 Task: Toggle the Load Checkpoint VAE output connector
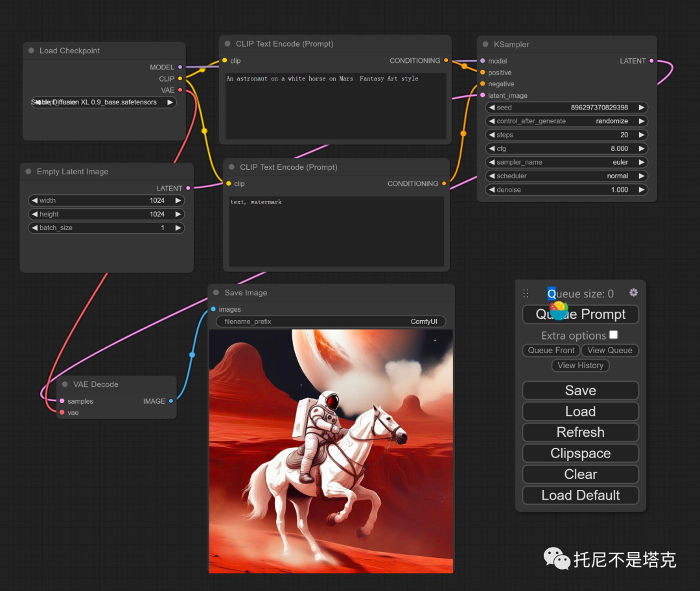pyautogui.click(x=180, y=89)
